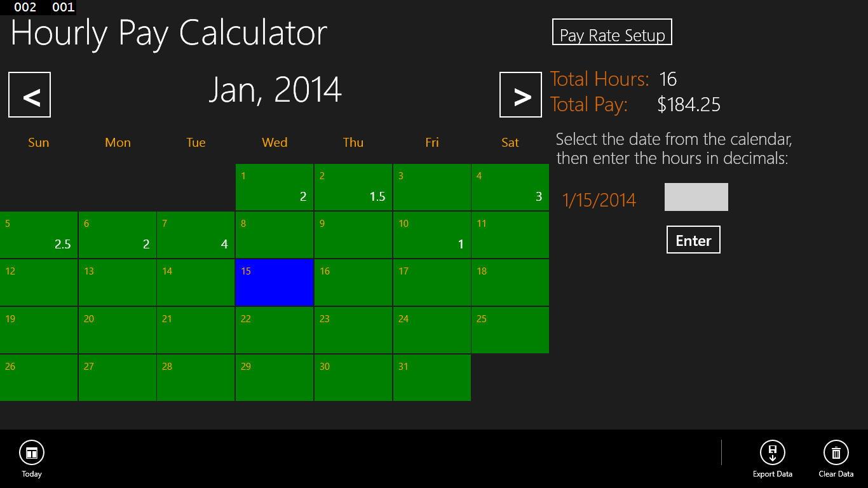Click the Export Data icon
This screenshot has width=868, height=488.
772,453
